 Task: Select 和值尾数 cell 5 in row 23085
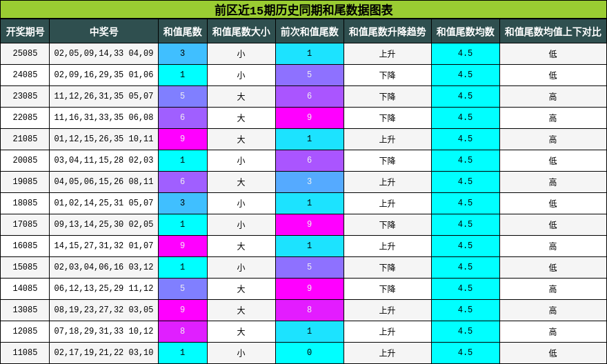[x=183, y=96]
